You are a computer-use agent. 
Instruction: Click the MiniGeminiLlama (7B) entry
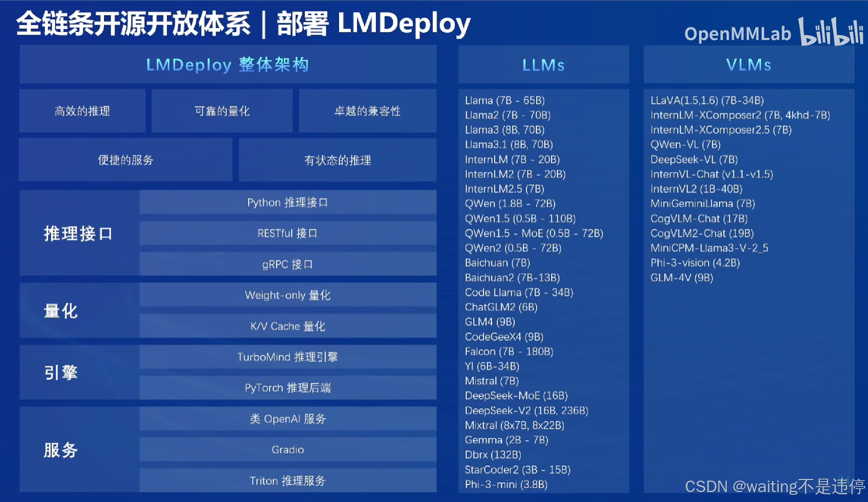(x=703, y=204)
